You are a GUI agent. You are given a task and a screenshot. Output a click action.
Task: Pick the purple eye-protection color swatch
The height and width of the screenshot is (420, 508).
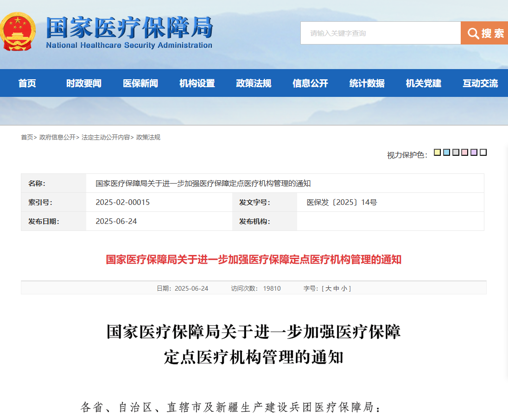pyautogui.click(x=474, y=153)
